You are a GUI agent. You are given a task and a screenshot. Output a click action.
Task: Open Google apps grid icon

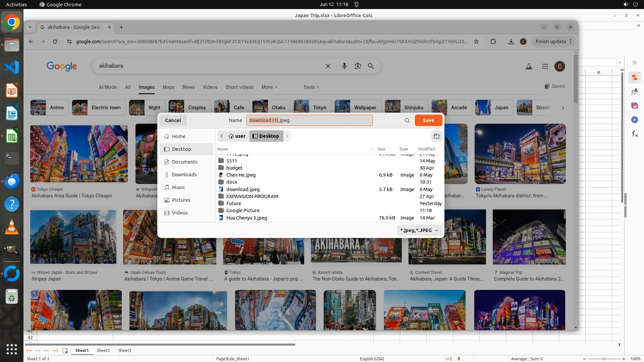pyautogui.click(x=545, y=66)
